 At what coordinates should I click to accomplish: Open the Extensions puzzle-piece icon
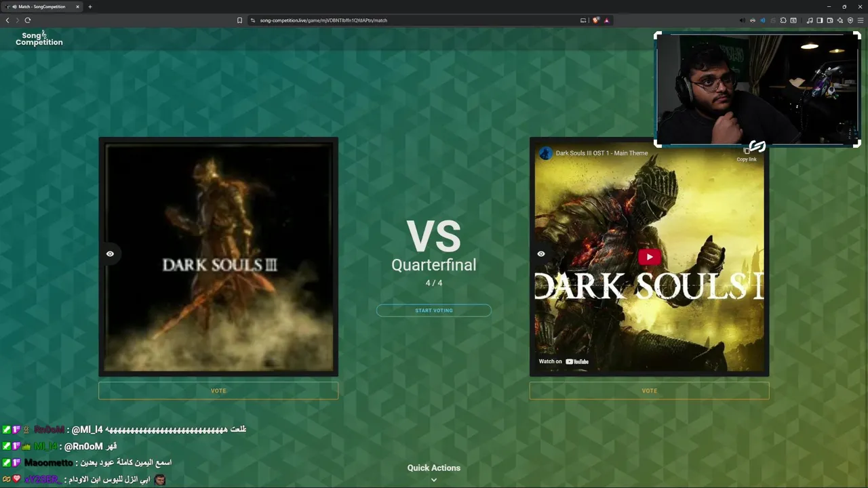pos(783,20)
